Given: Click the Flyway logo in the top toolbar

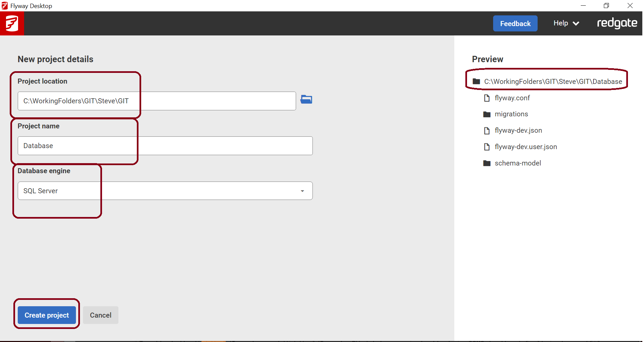Looking at the screenshot, I should click(12, 23).
